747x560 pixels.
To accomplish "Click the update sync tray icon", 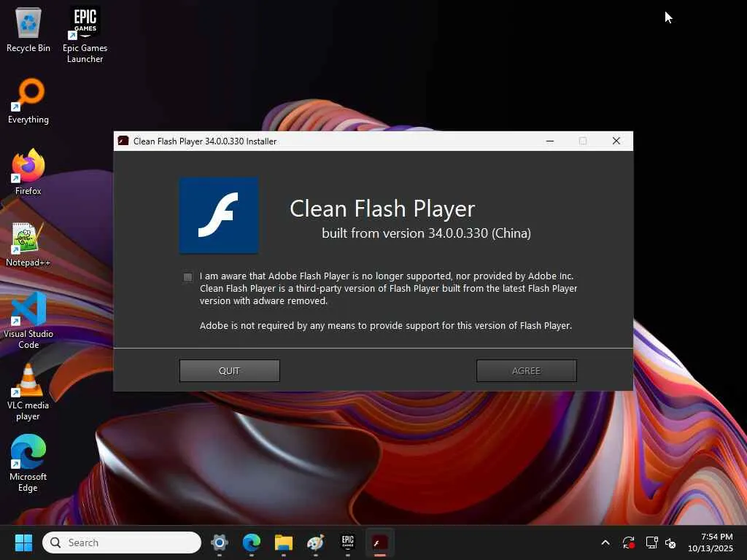I will [628, 542].
